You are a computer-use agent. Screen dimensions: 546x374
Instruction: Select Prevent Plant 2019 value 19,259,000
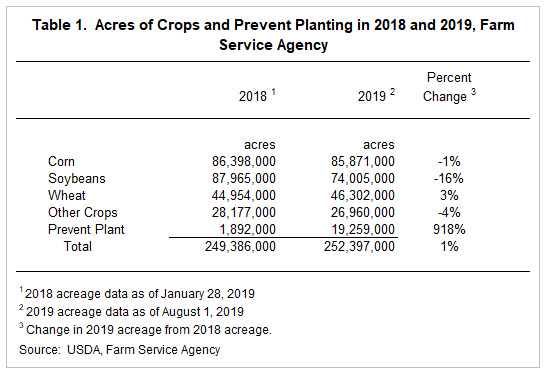point(363,229)
